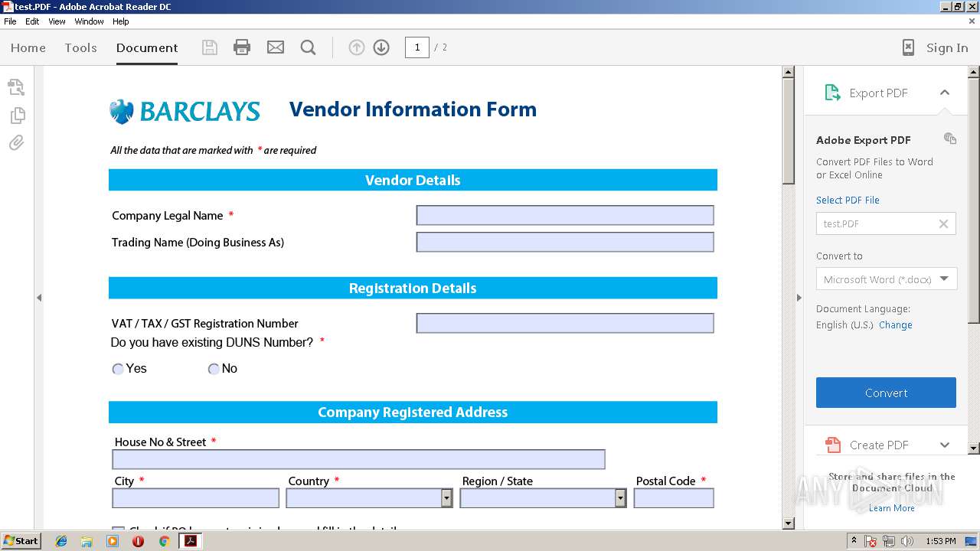Click the Export PDF tool icon
This screenshot has width=980, height=551.
point(832,93)
